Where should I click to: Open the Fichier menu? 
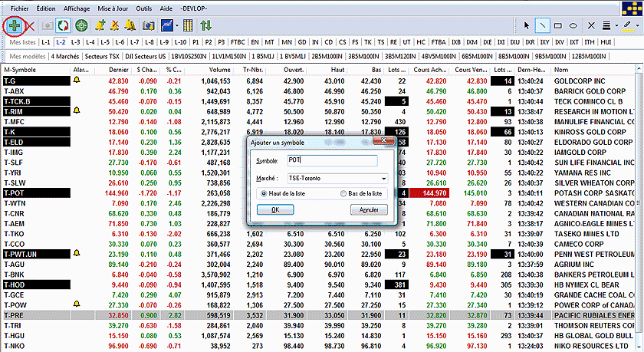(x=19, y=8)
